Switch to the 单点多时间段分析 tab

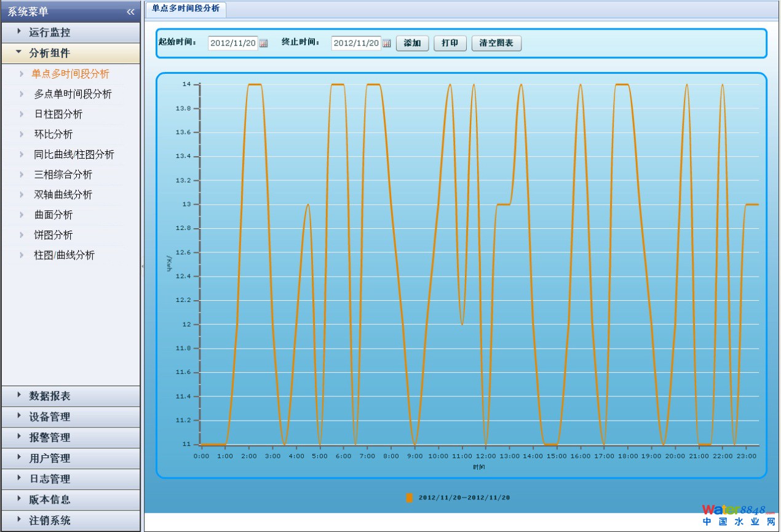(x=186, y=9)
